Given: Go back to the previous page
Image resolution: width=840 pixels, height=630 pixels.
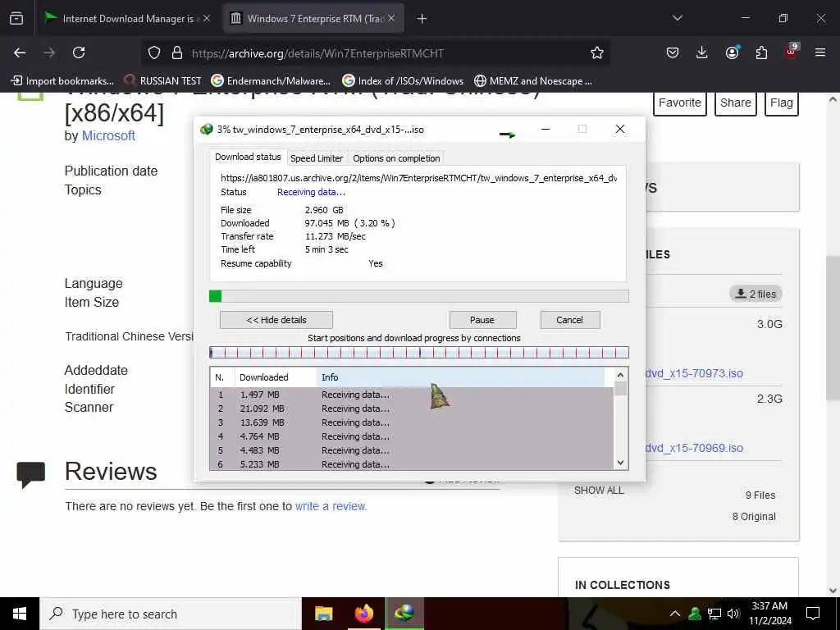Looking at the screenshot, I should pos(20,52).
